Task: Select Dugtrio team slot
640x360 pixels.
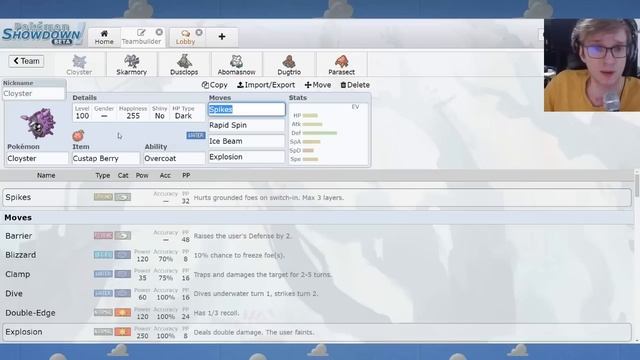Action: coord(289,64)
